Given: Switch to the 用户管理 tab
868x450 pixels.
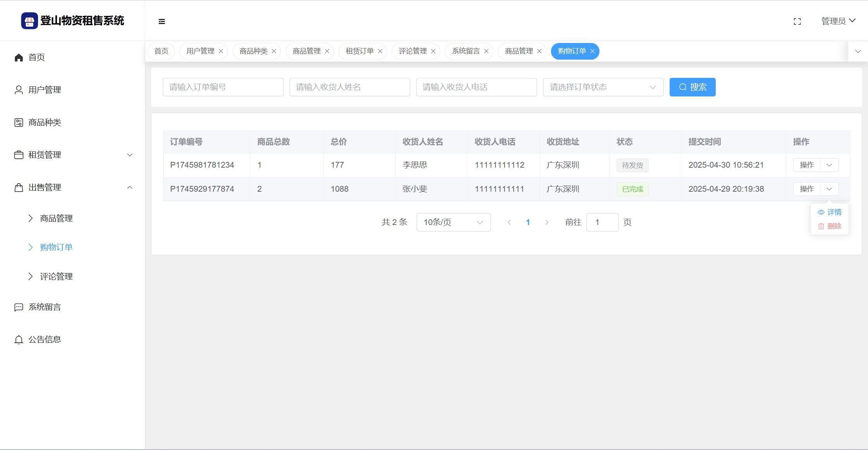Looking at the screenshot, I should (x=200, y=51).
